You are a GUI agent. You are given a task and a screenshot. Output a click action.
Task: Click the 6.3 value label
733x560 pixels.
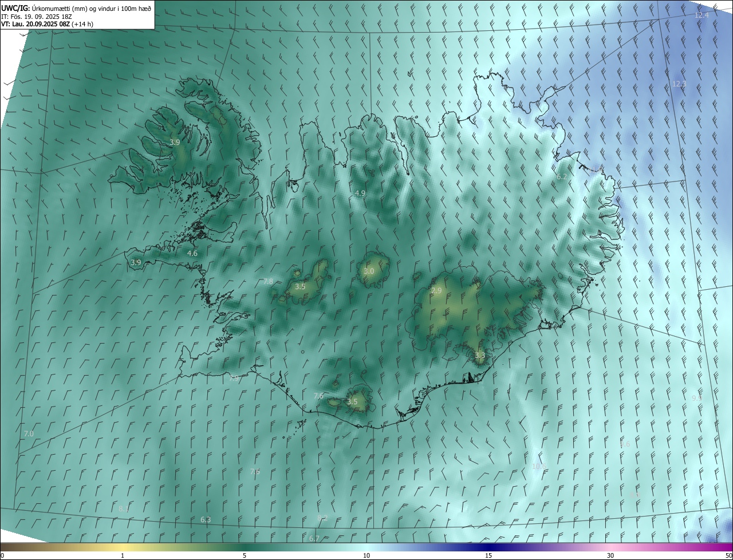[206, 519]
